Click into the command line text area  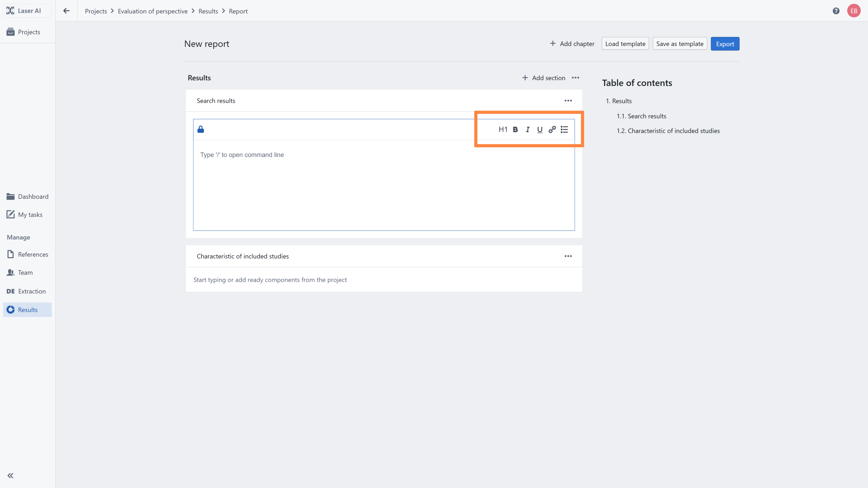(383, 185)
